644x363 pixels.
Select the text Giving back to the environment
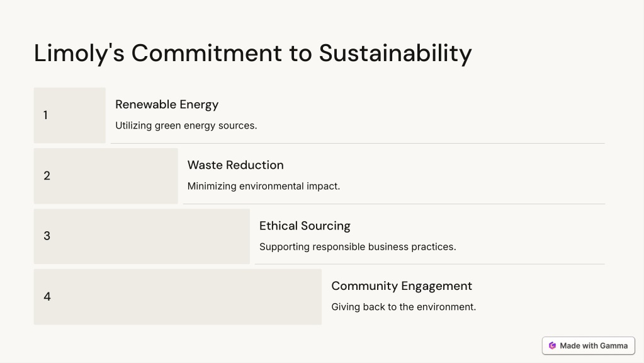pos(404,307)
